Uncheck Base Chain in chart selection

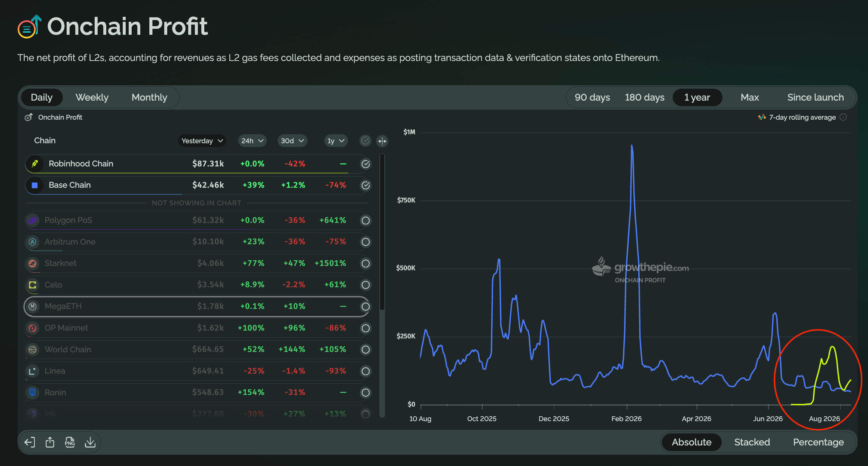click(x=366, y=185)
